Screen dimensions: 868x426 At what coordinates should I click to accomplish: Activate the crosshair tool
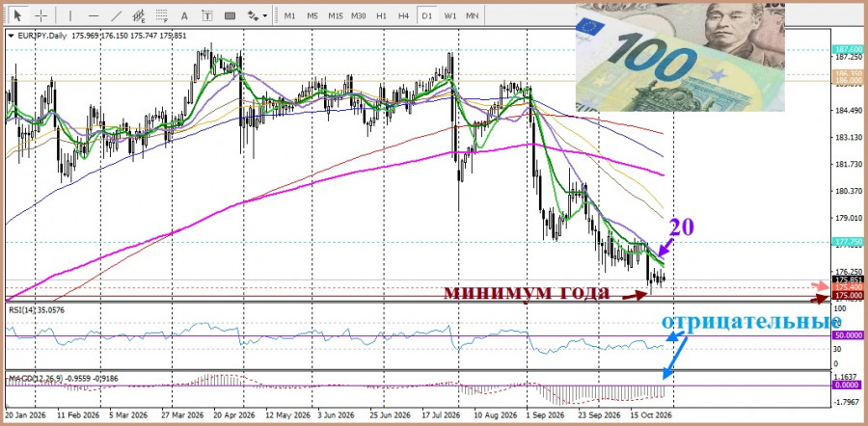tap(41, 15)
